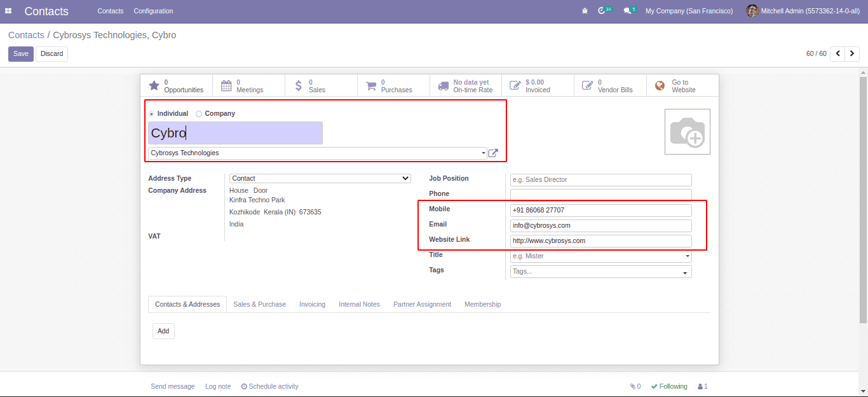Image resolution: width=868 pixels, height=397 pixels.
Task: Switch to Sales & Purchase tab
Action: pos(259,304)
